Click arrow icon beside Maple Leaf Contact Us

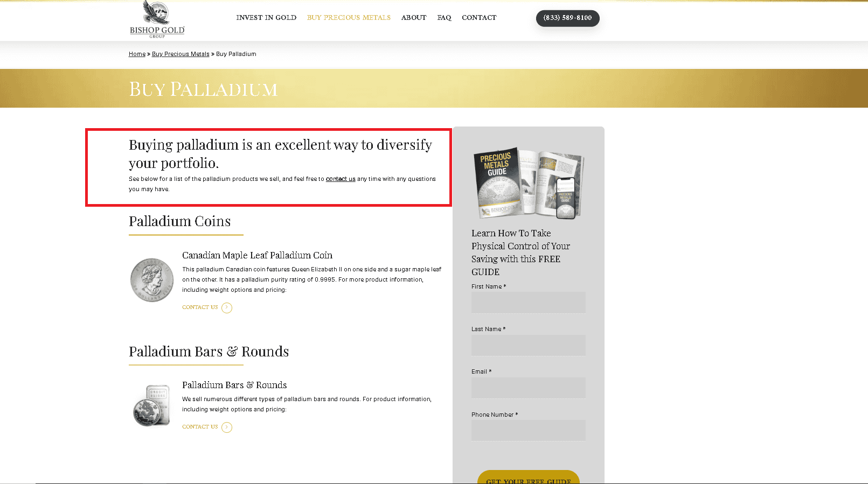[x=227, y=308]
